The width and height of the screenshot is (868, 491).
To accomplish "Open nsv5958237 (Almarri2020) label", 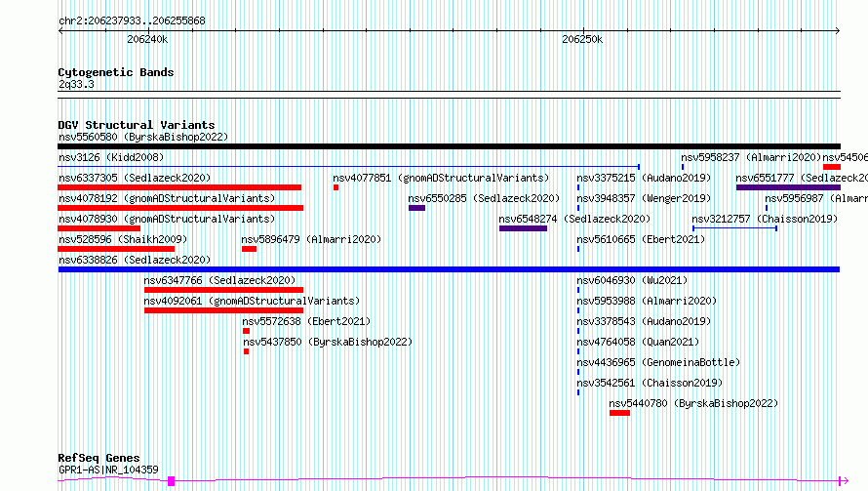I will (x=751, y=157).
